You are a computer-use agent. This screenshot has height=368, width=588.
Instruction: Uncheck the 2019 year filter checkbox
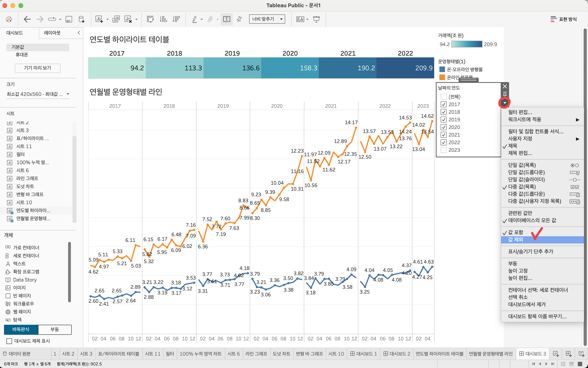tap(443, 120)
